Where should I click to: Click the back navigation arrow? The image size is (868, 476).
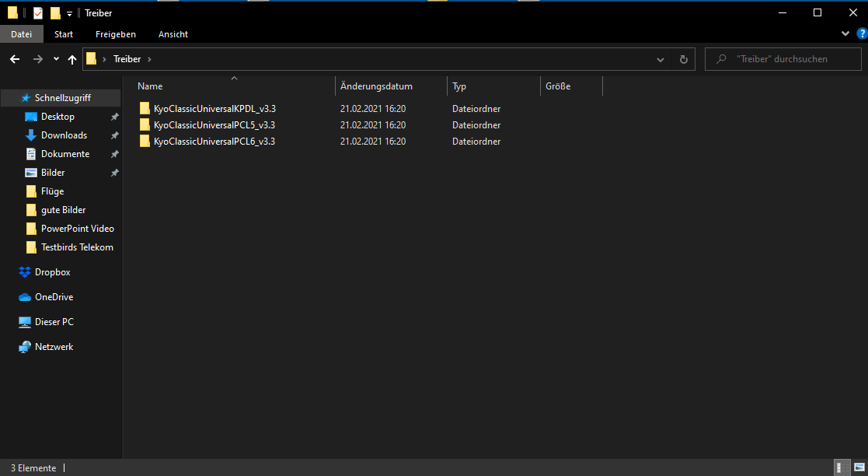coord(15,59)
